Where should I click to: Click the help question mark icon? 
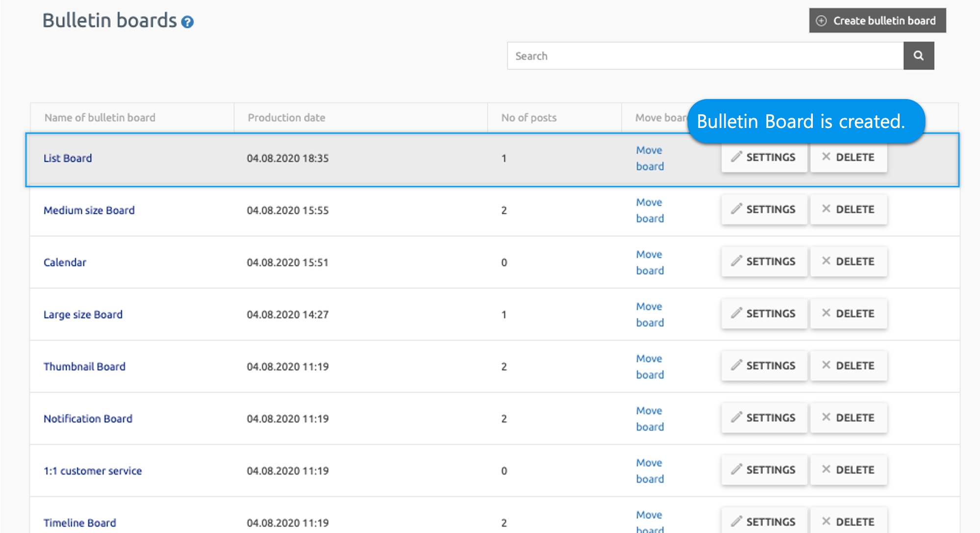[187, 22]
